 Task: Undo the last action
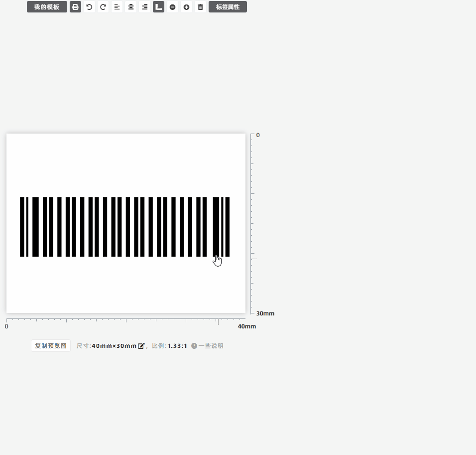(x=89, y=7)
